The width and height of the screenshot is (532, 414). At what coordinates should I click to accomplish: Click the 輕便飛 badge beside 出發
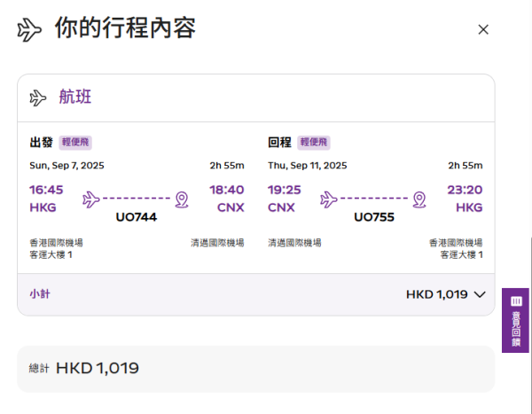(75, 142)
